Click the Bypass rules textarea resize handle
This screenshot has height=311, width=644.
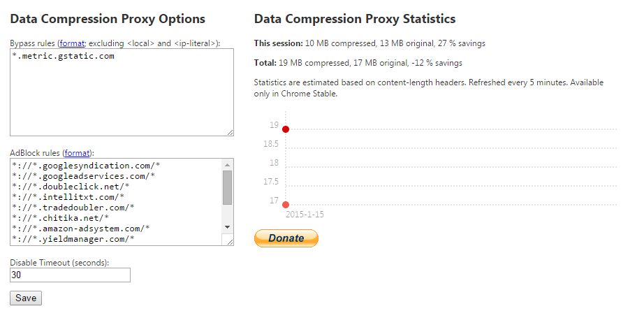(230, 132)
